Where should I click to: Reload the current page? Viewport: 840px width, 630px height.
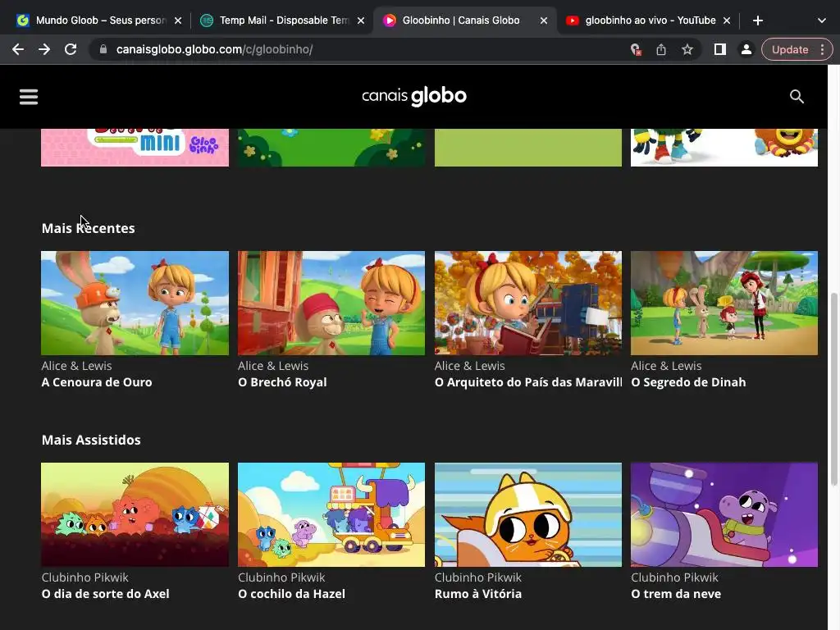(x=71, y=49)
